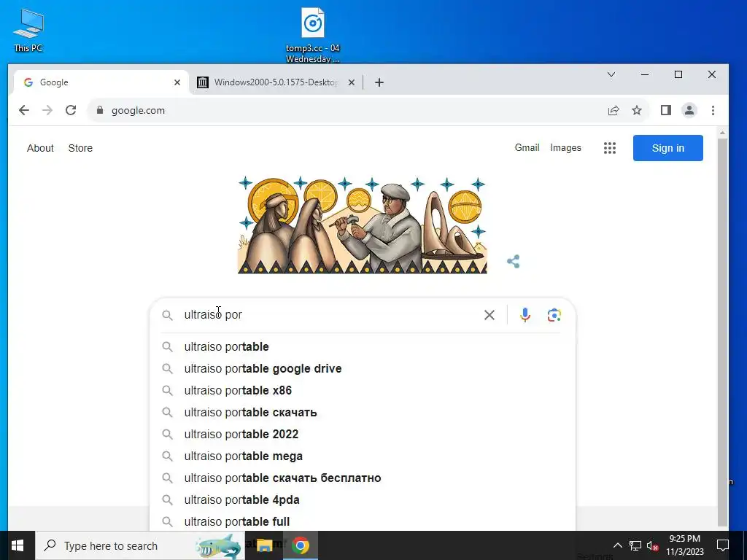This screenshot has height=560, width=747.
Task: Open Google apps grid
Action: pyautogui.click(x=610, y=148)
